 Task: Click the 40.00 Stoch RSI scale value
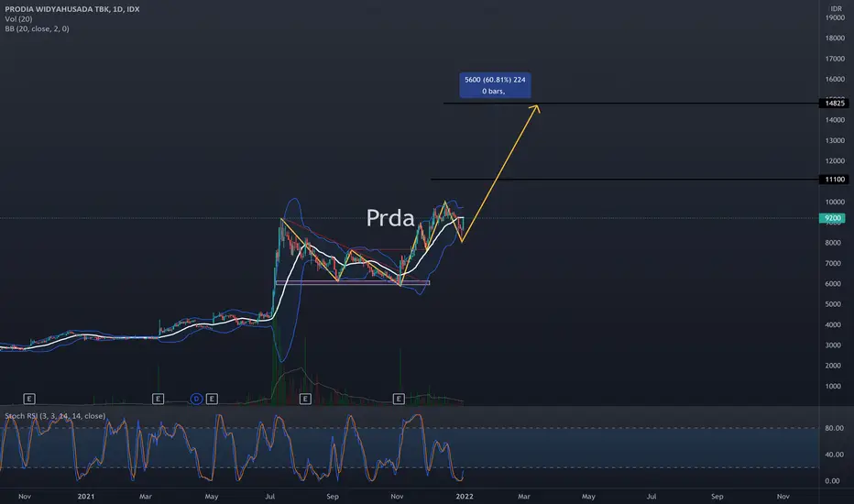coord(834,455)
